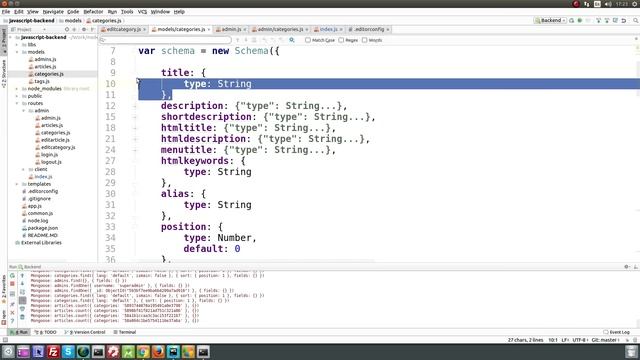Open articles.js under models
Screen dimensions: 640x360
[x=45, y=67]
